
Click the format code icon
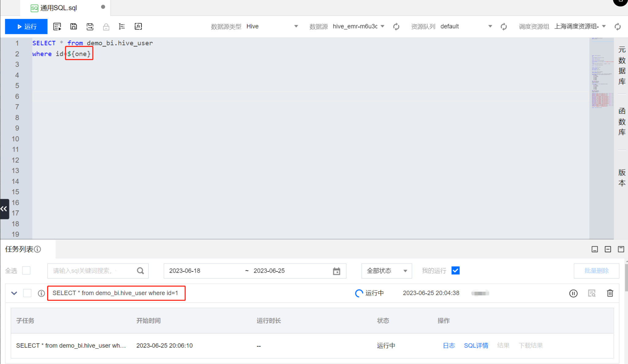122,27
